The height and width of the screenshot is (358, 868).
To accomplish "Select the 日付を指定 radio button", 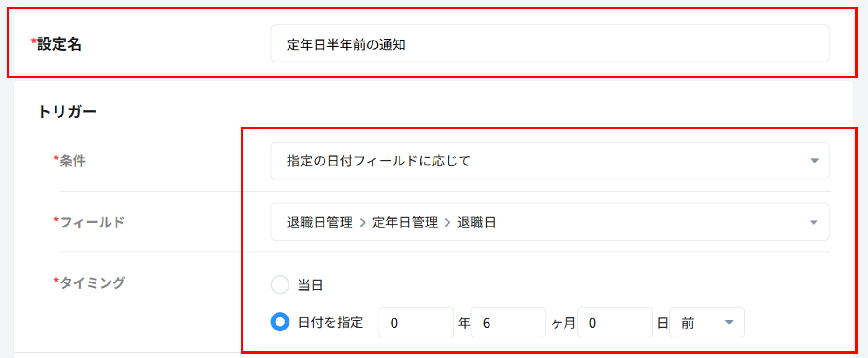I will pos(280,322).
